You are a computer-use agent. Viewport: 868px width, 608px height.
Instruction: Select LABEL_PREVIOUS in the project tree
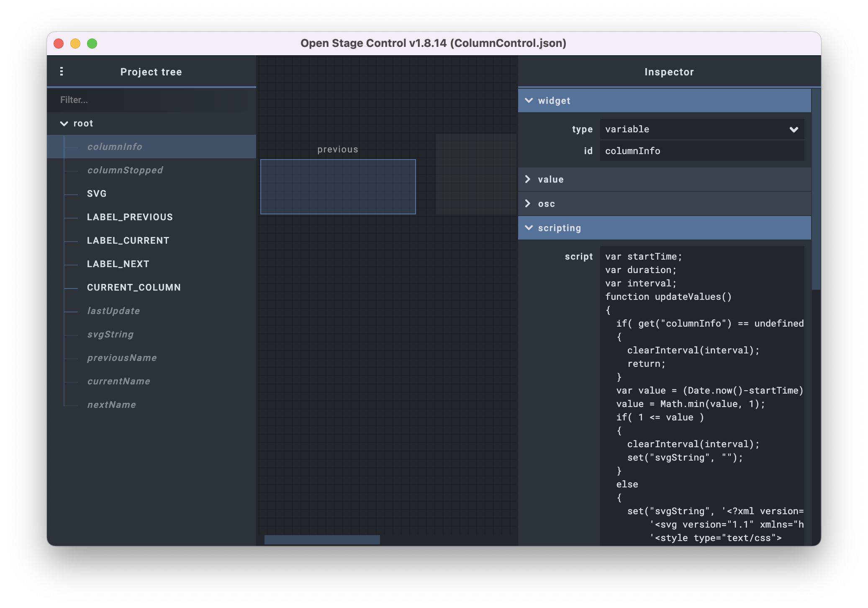pyautogui.click(x=130, y=217)
